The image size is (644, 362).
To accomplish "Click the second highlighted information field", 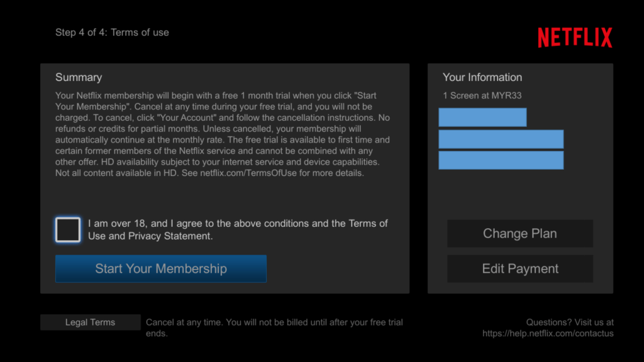I will click(501, 140).
